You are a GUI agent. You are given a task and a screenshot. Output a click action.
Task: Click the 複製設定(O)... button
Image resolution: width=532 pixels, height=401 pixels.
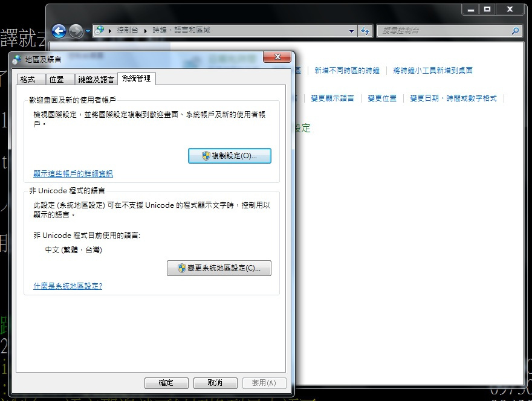(230, 156)
